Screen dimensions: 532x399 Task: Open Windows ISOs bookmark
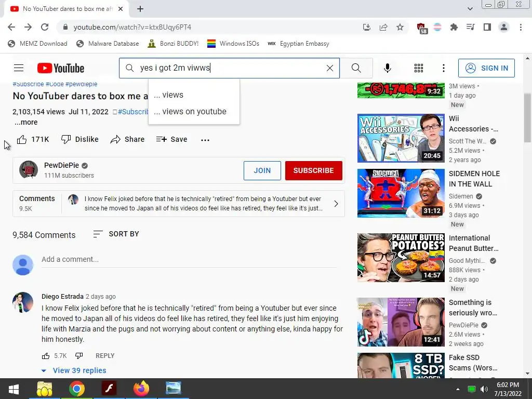tap(233, 44)
